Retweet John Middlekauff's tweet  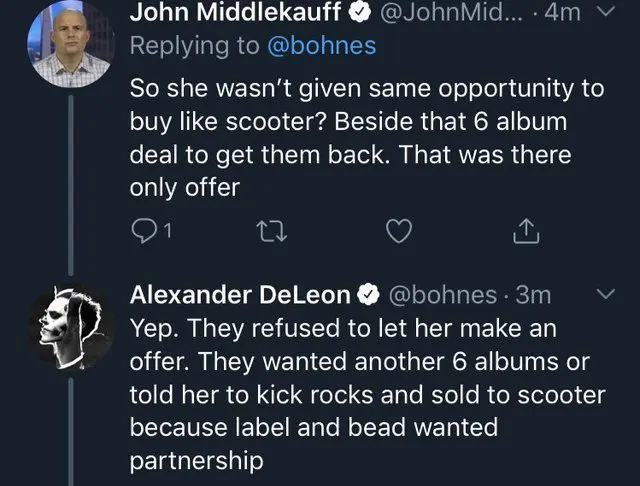[270, 233]
